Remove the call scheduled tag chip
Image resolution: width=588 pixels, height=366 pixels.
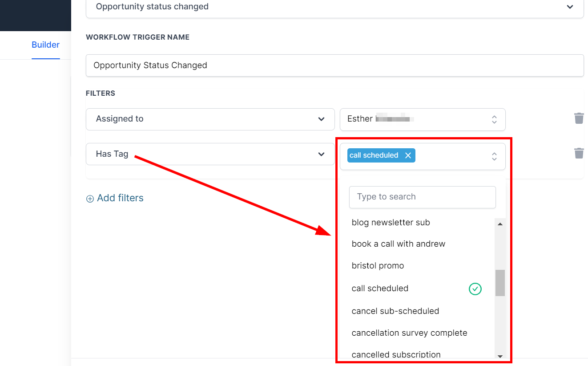click(x=408, y=155)
